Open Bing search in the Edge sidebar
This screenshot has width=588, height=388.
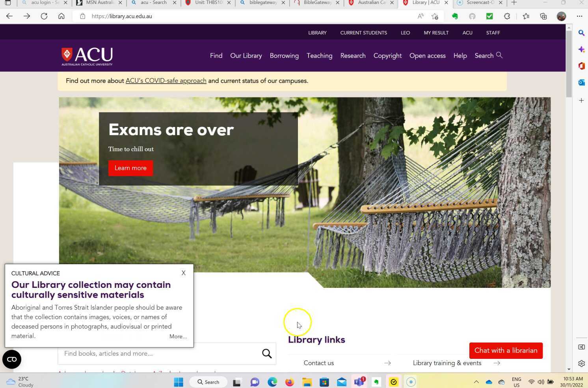(x=581, y=33)
